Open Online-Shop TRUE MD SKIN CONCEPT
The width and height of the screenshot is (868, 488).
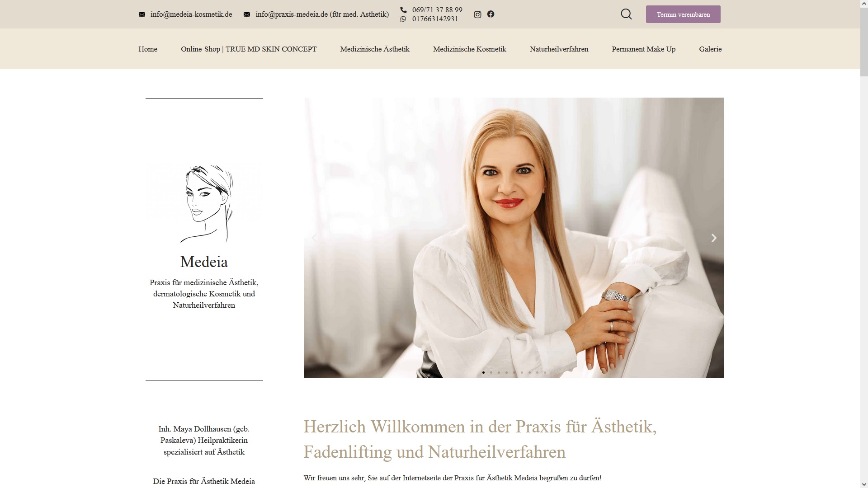[x=249, y=49]
